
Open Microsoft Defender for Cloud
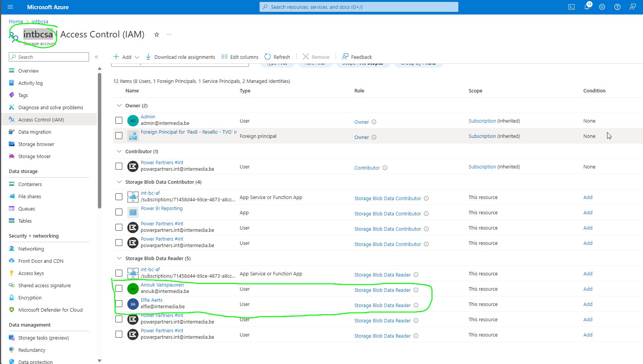pyautogui.click(x=50, y=310)
